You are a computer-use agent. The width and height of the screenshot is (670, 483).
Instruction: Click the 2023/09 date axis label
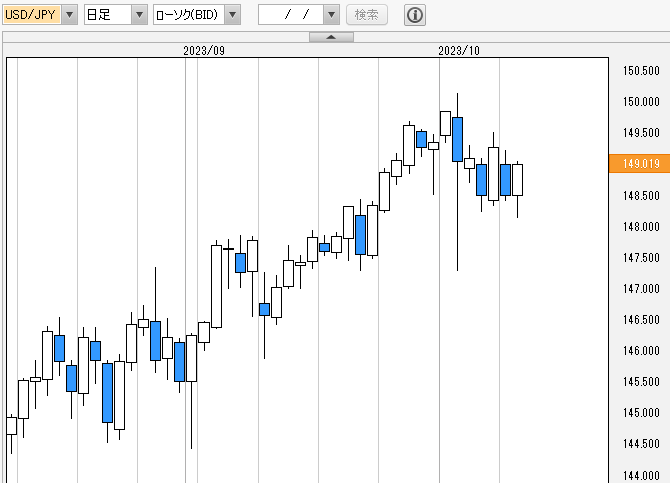pos(204,51)
